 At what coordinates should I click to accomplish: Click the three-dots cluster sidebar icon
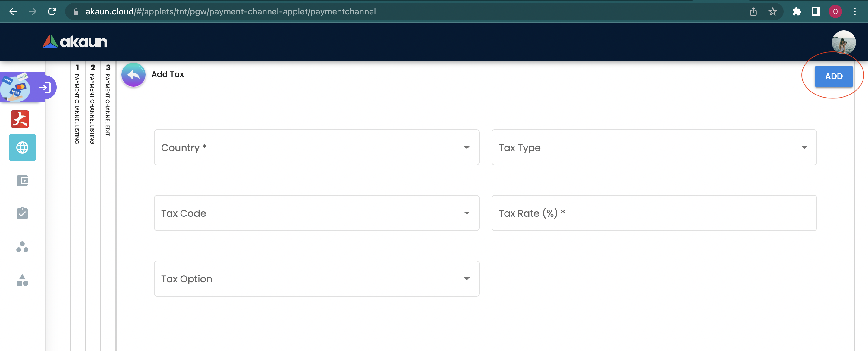click(x=22, y=247)
